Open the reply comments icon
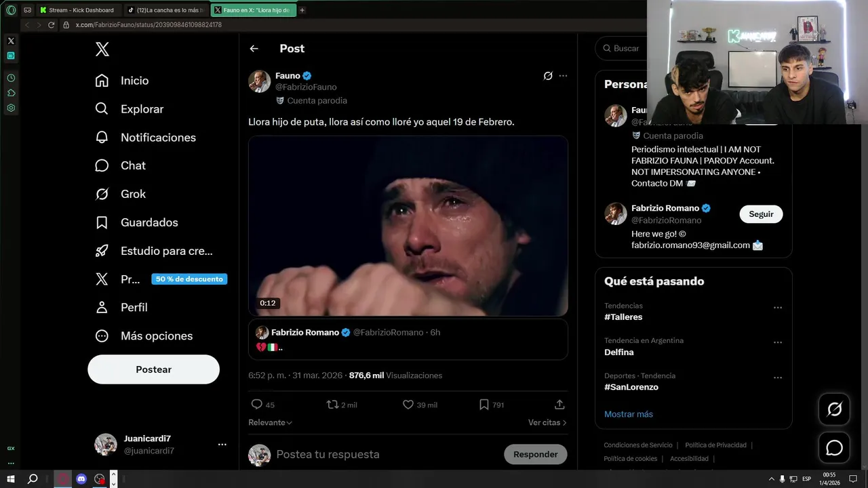This screenshot has height=488, width=868. [x=257, y=405]
